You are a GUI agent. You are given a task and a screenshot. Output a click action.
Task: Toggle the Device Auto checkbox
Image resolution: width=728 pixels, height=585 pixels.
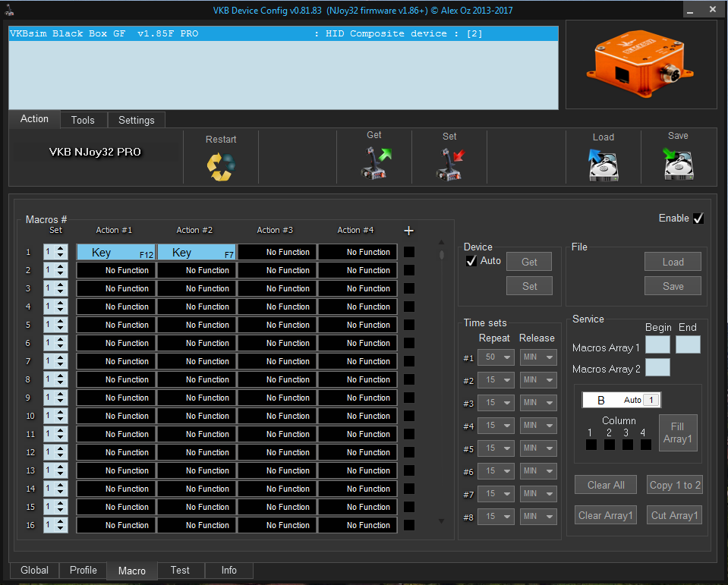tap(471, 261)
